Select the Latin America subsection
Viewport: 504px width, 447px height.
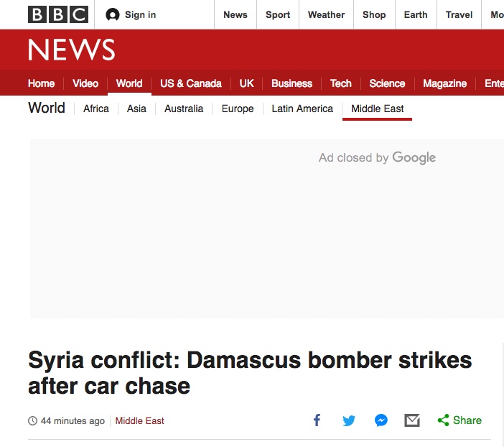coord(302,109)
